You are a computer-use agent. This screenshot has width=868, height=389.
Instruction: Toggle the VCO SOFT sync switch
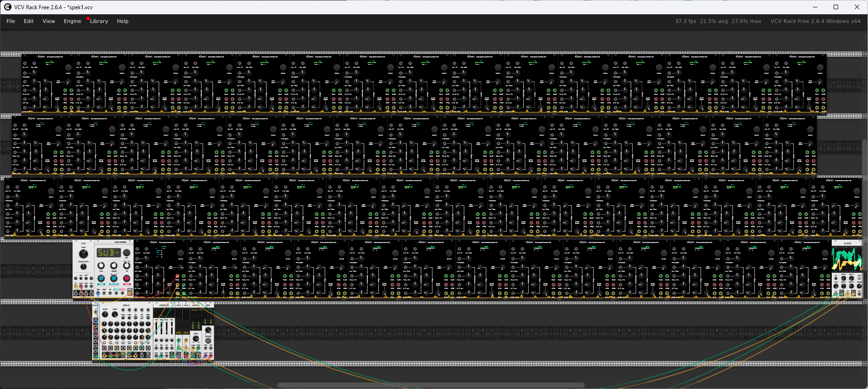(86, 278)
